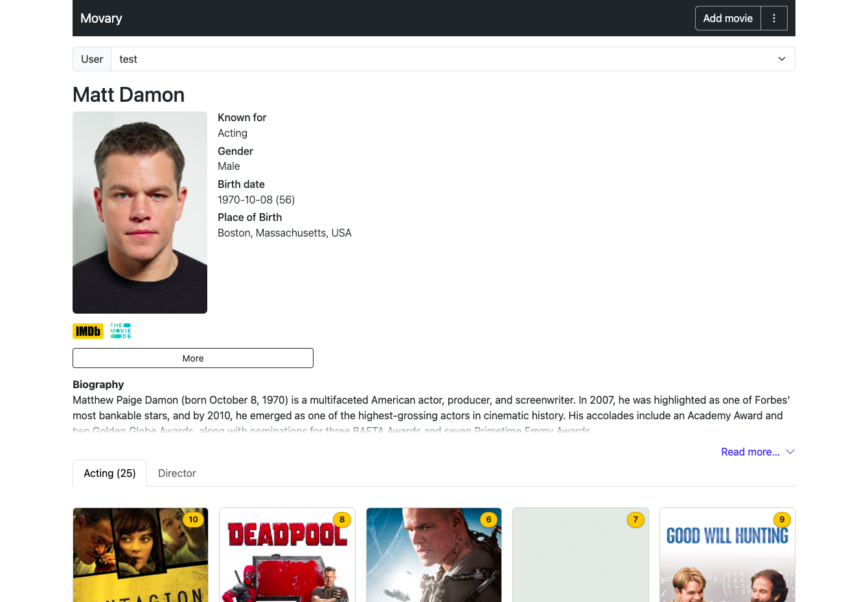Open the three-dot options menu

pyautogui.click(x=774, y=18)
